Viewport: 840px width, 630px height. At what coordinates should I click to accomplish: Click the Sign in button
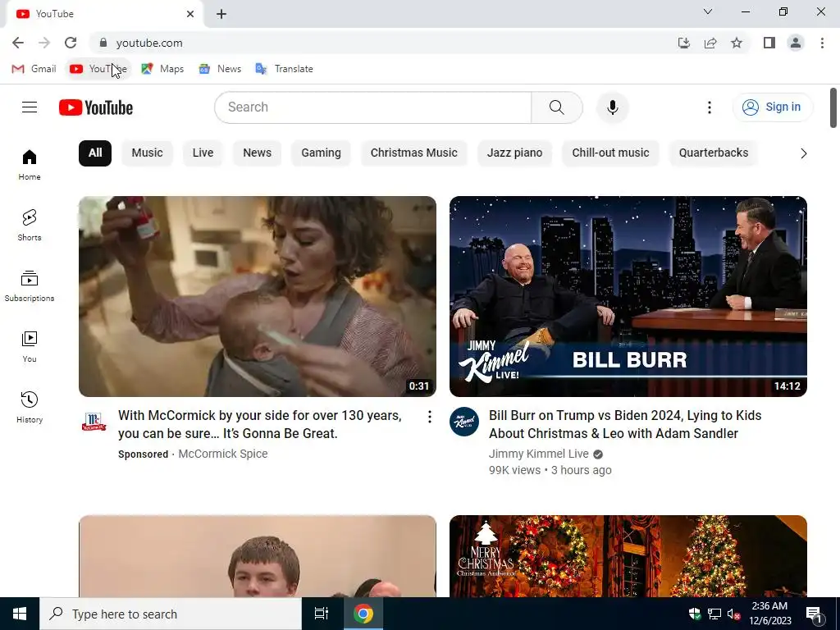coord(773,107)
